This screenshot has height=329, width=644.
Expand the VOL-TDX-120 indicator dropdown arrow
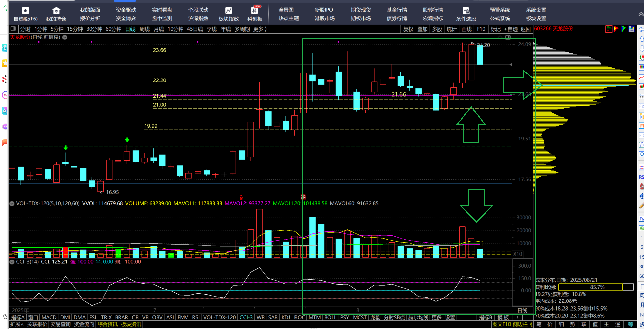click(x=12, y=203)
